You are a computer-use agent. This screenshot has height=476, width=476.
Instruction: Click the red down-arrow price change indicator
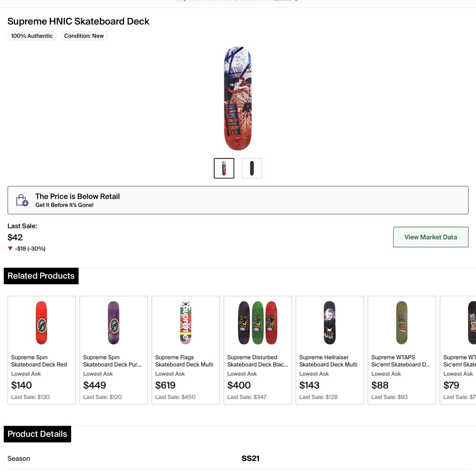point(10,248)
